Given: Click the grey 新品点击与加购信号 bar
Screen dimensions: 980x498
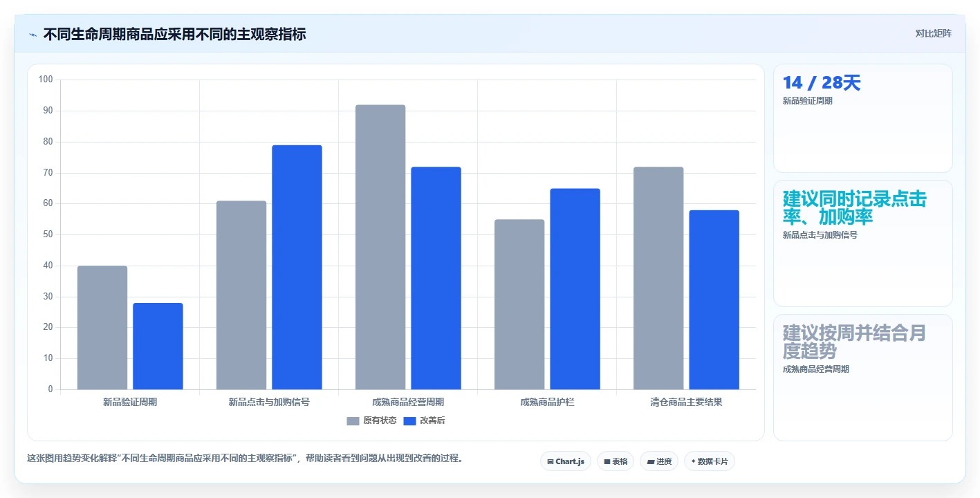Looking at the screenshot, I should coord(241,295).
